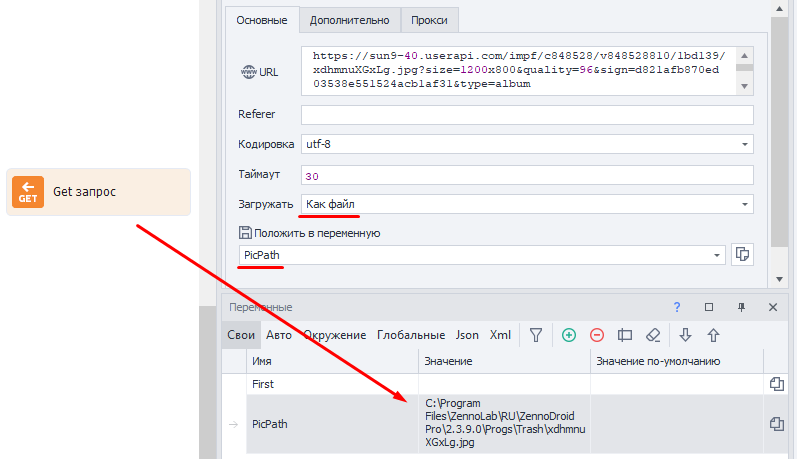
Task: Click the eraser icon to clear variable values
Action: (654, 336)
